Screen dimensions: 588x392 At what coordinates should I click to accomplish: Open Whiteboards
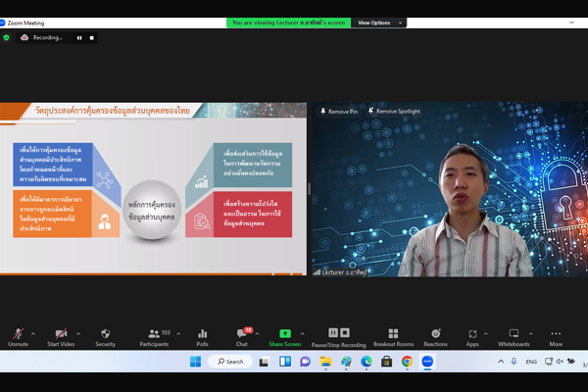(x=514, y=337)
